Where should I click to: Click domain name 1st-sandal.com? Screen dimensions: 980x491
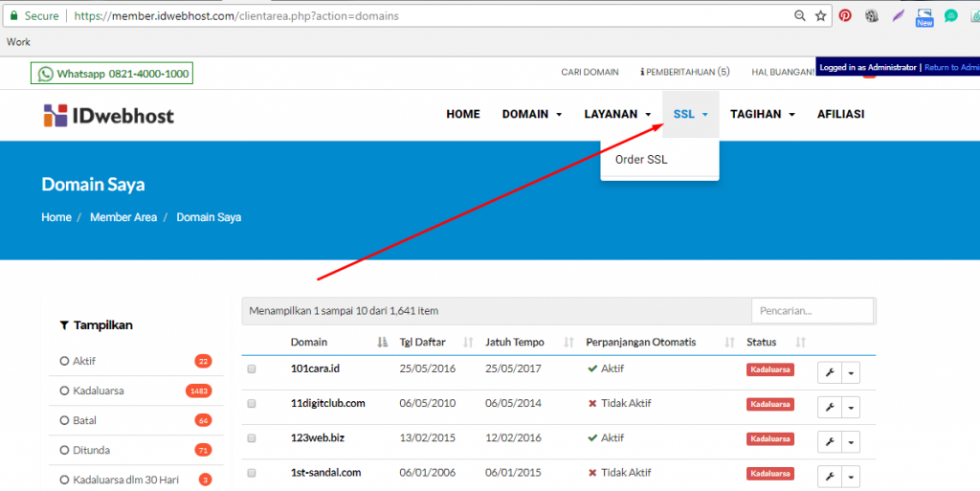[x=325, y=473]
